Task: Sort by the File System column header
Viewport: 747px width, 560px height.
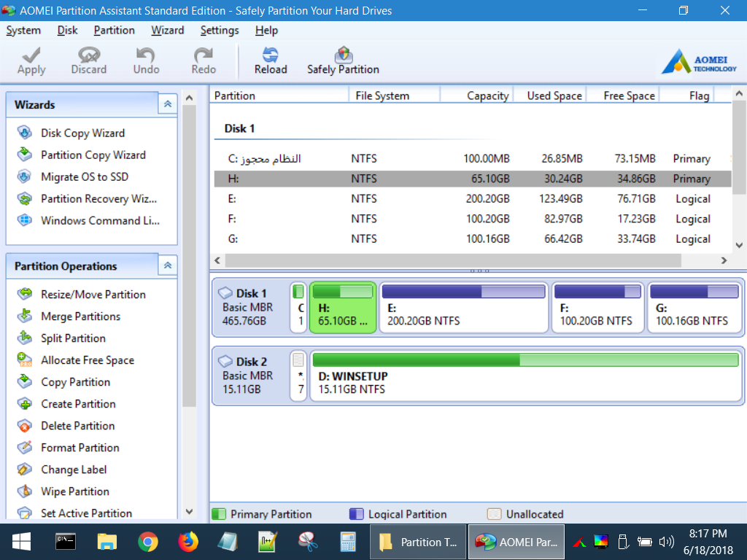Action: 394,96
